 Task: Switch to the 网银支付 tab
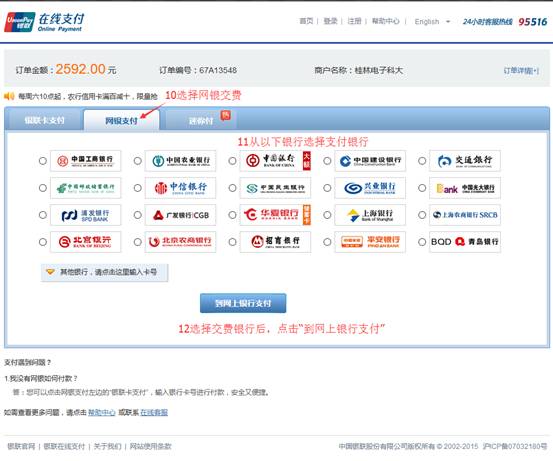pyautogui.click(x=121, y=121)
